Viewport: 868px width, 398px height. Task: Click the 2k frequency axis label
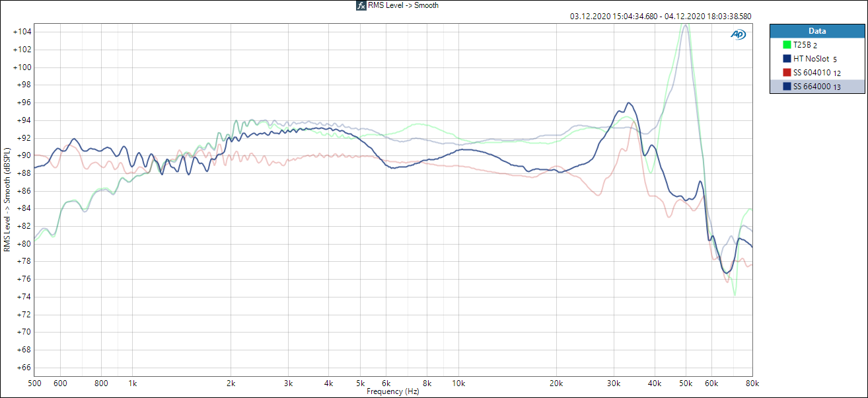point(231,383)
